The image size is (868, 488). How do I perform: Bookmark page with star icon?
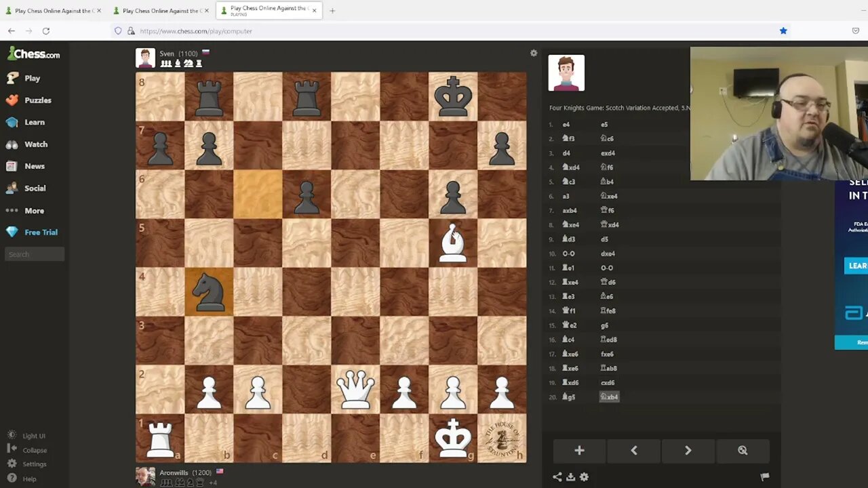click(x=783, y=30)
